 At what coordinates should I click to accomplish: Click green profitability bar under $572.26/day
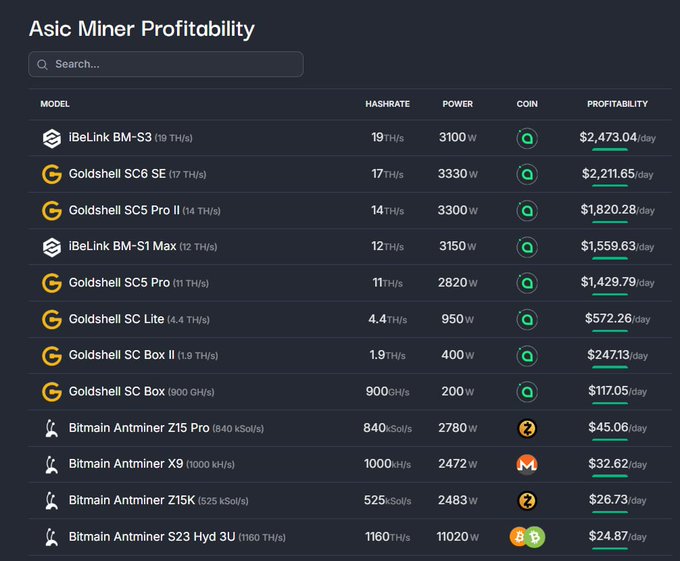609,331
